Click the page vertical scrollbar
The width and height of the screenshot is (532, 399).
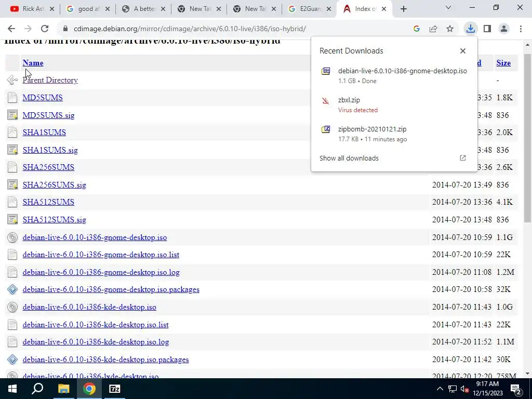(x=527, y=138)
